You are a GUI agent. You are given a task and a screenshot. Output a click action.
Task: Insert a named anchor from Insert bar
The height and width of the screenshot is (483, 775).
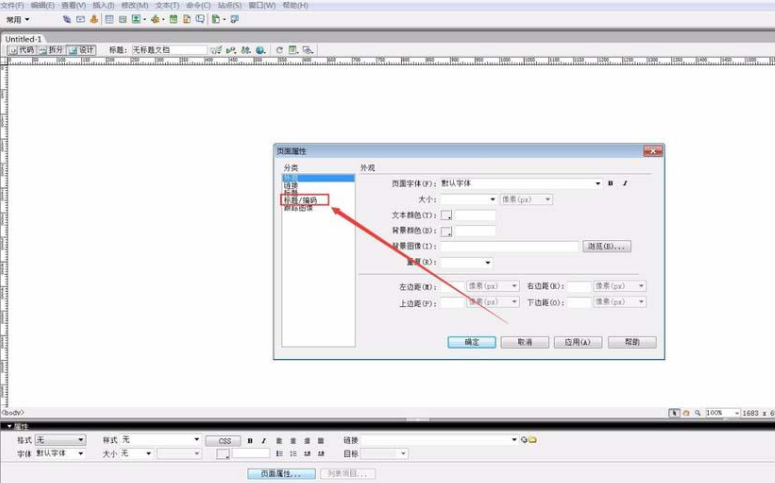pyautogui.click(x=94, y=19)
